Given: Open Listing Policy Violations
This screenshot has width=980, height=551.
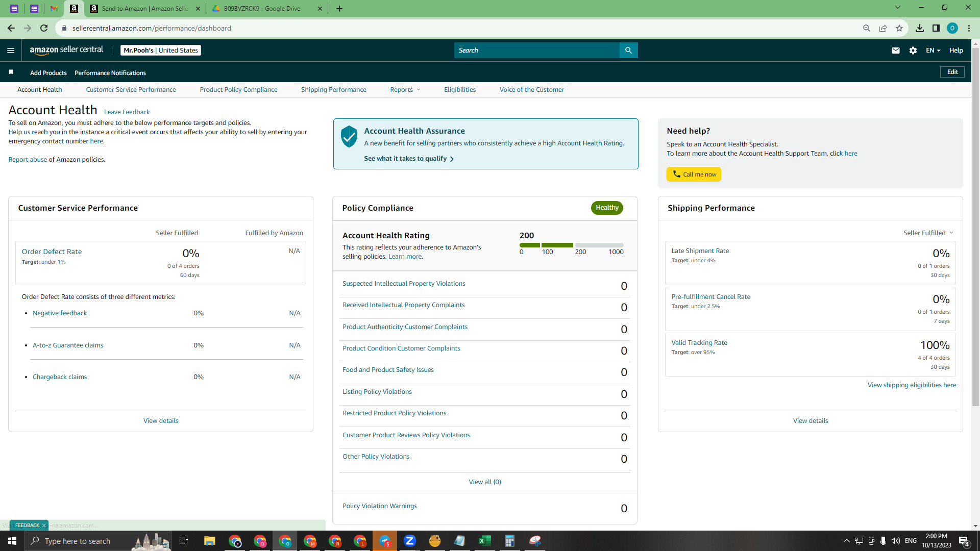Looking at the screenshot, I should click(x=377, y=392).
